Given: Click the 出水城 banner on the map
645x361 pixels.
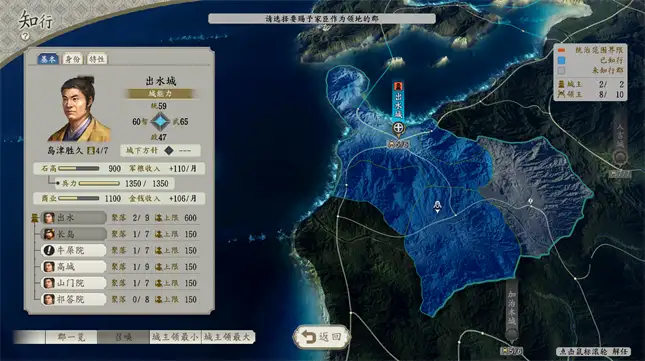Looking at the screenshot, I should [398, 101].
